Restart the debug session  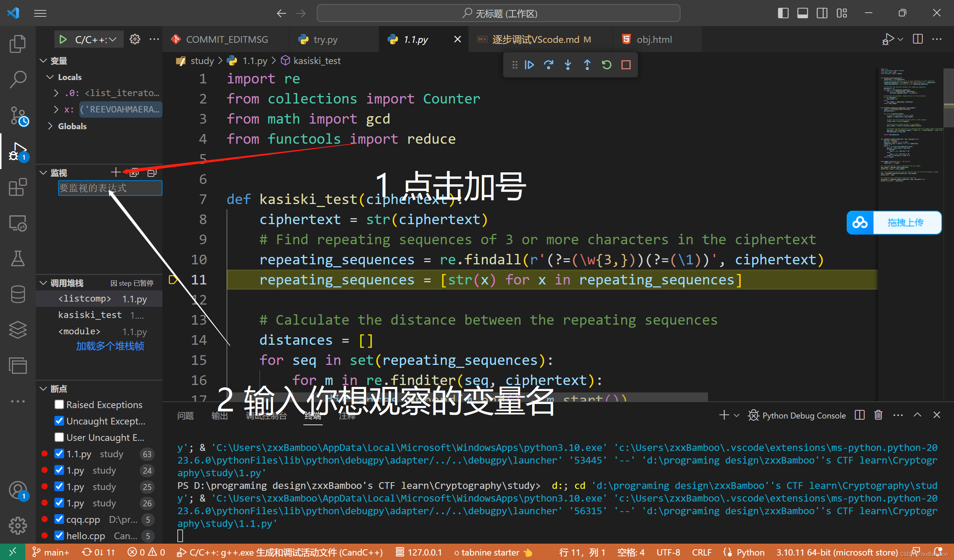point(606,65)
